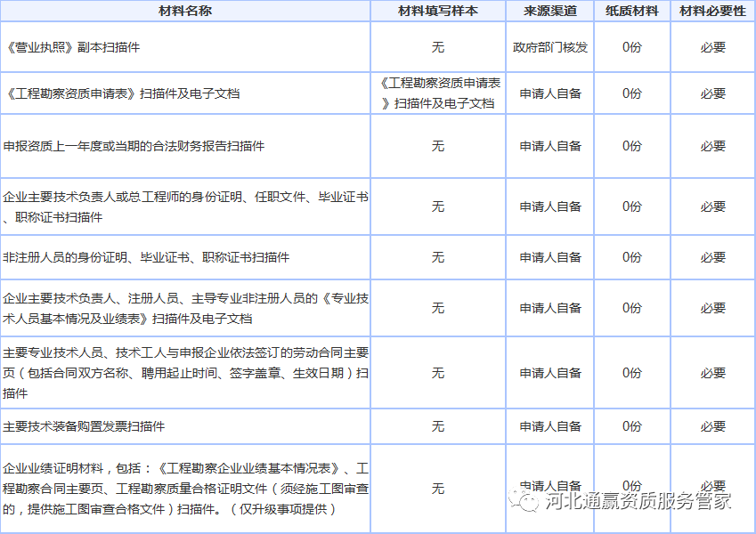
Task: Select 《工程勘察资质申请表》扫描件及电子文档 in the name column
Action: point(121,93)
